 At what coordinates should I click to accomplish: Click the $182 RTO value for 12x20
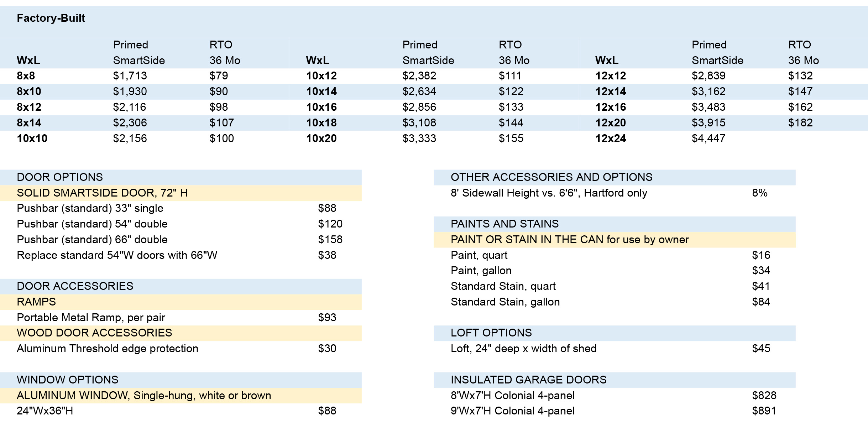[x=800, y=123]
